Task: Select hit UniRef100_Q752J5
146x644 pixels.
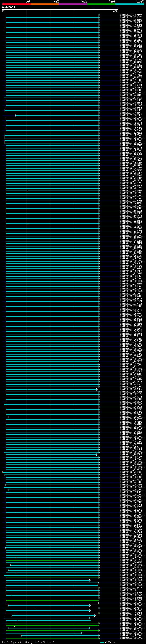Action: click(131, 384)
